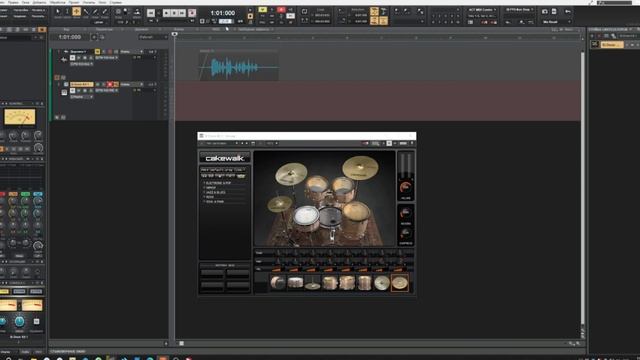Screen dimensions: 640x360
Task: Click the selected orange-framed cymbal pad
Action: pos(400,283)
